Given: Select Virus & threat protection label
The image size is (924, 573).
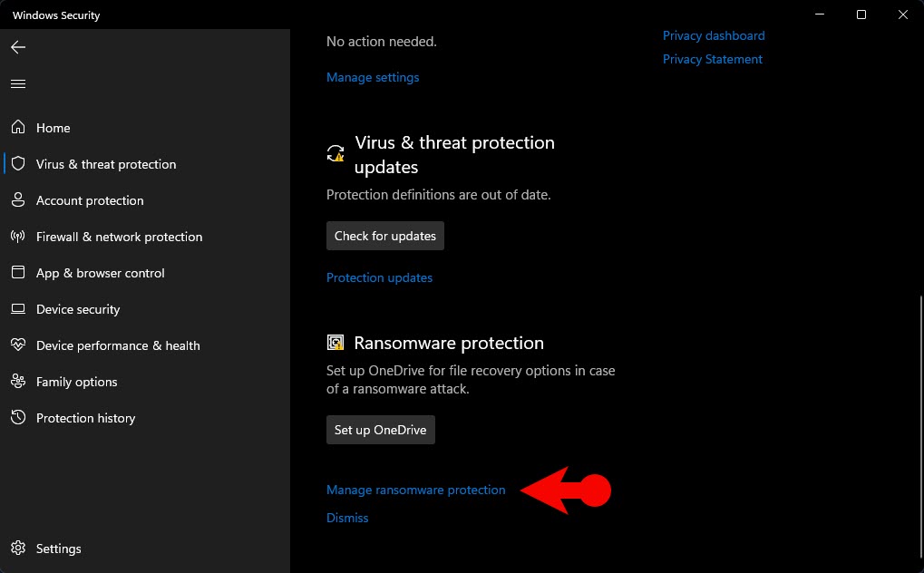Looking at the screenshot, I should pyautogui.click(x=106, y=164).
